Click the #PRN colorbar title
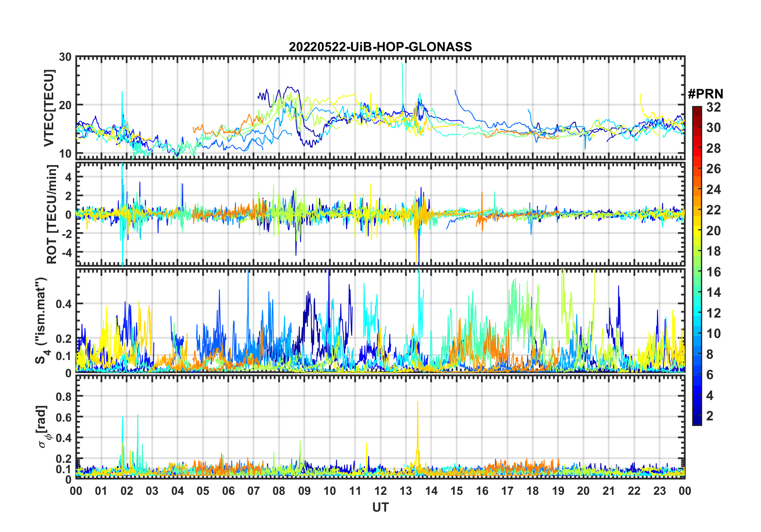 point(705,94)
